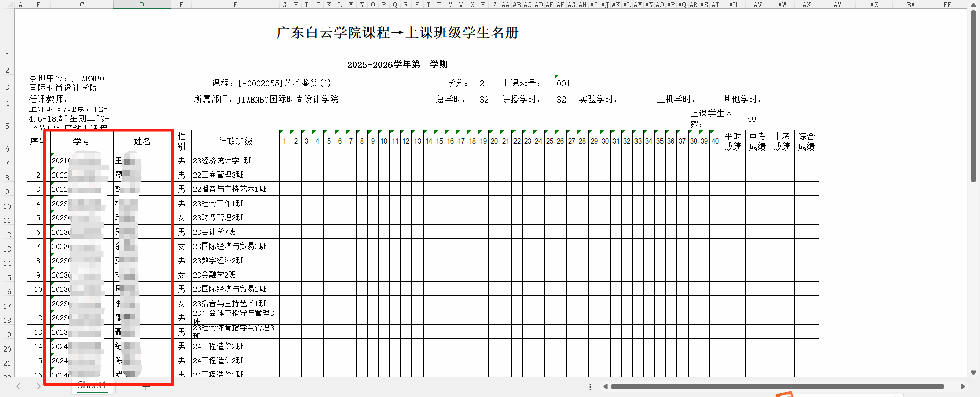Screen dimensions: 980x397
Task: Click the vertical scrollbar down arrow
Action: 973,373
